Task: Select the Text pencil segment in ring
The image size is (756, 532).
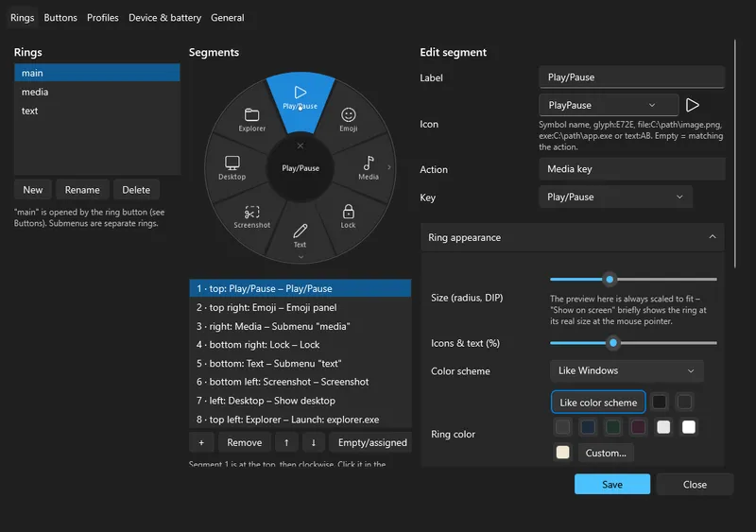Action: [300, 235]
